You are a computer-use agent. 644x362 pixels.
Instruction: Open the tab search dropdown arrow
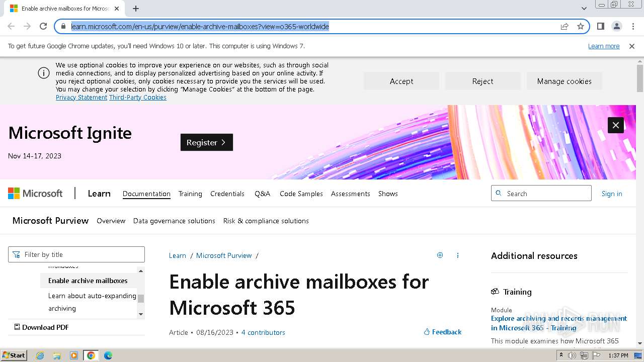pos(584,9)
